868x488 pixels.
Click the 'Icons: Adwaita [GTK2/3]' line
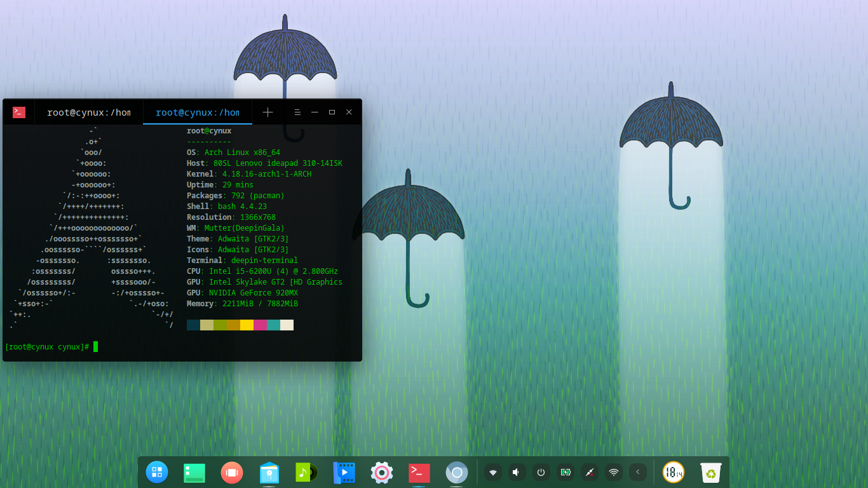[238, 250]
